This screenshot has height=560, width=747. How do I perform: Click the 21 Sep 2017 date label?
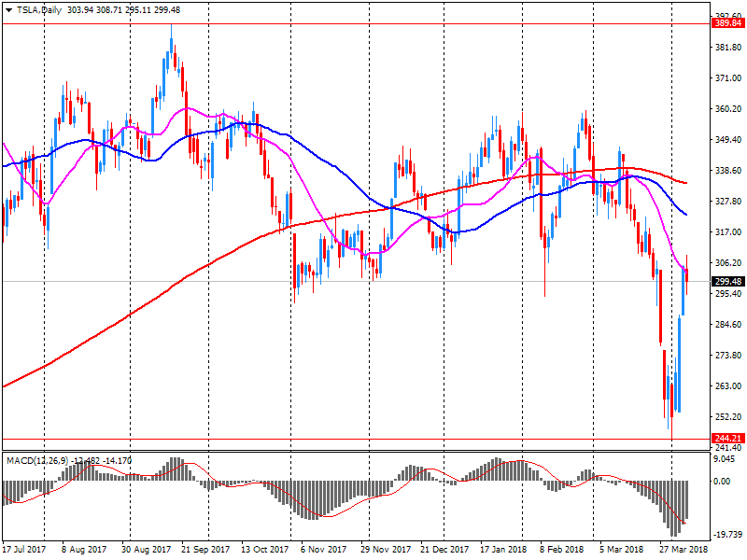click(x=205, y=550)
